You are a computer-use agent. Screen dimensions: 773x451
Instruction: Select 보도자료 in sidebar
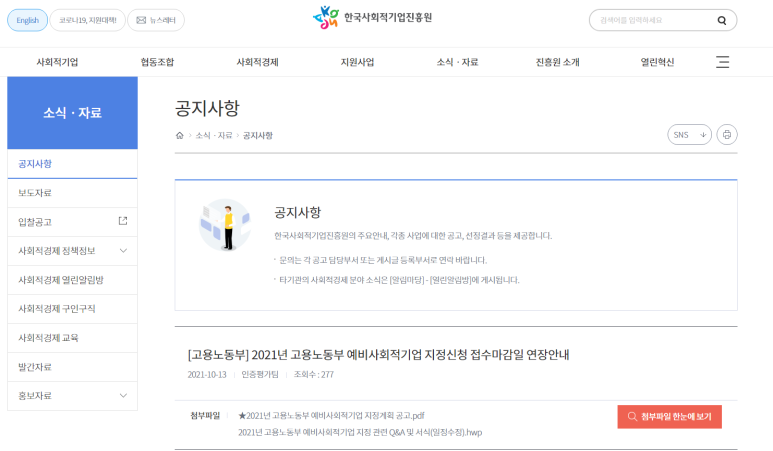click(x=72, y=193)
